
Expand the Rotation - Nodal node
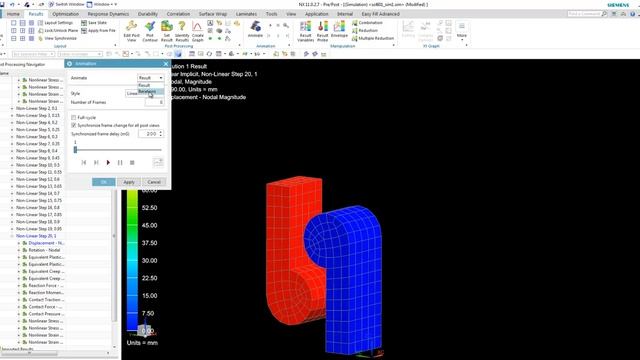pos(19,250)
